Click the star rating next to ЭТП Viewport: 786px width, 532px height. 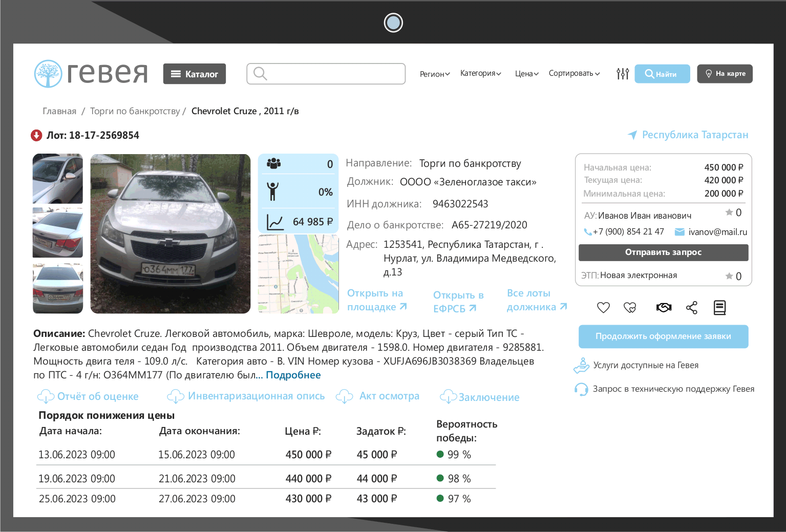729,276
